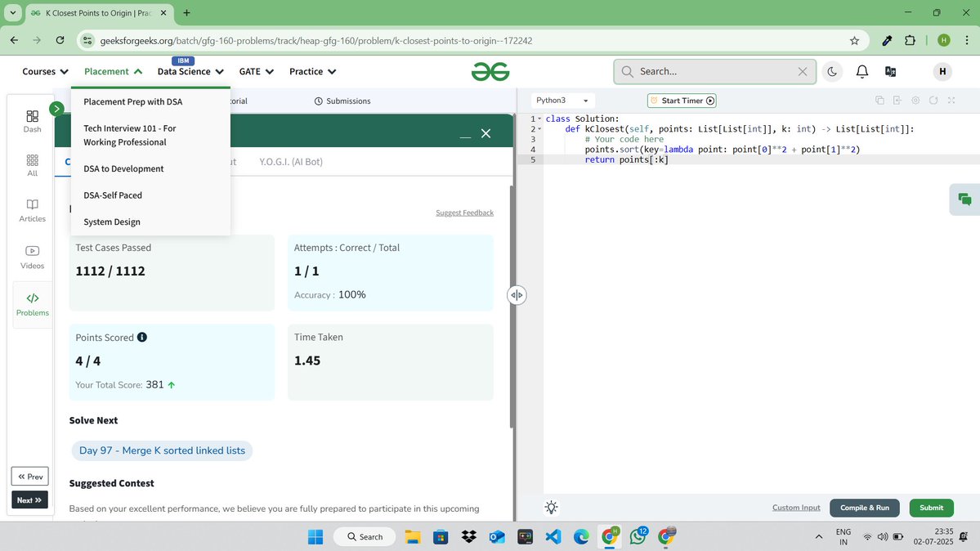The width and height of the screenshot is (980, 551).
Task: Click the lightbulb hint icon
Action: click(x=551, y=507)
